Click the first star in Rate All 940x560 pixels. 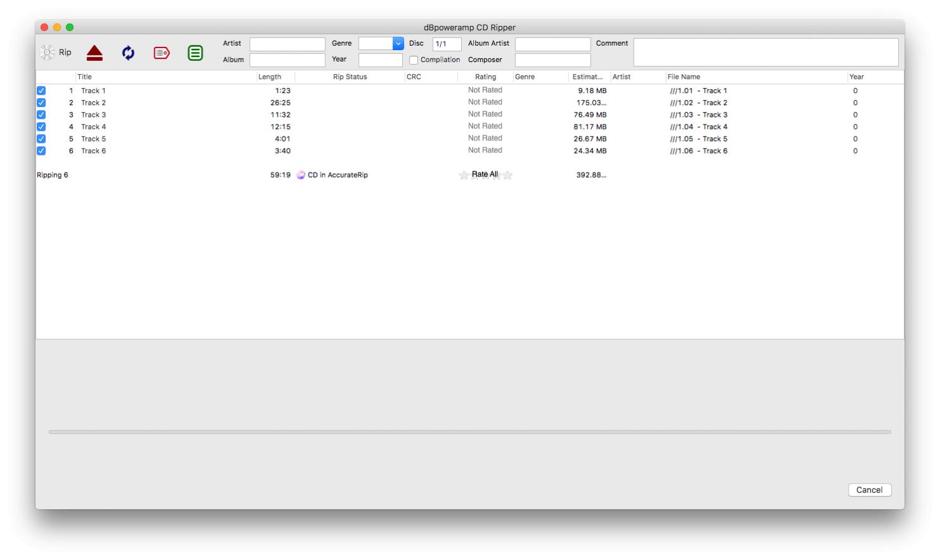[464, 175]
